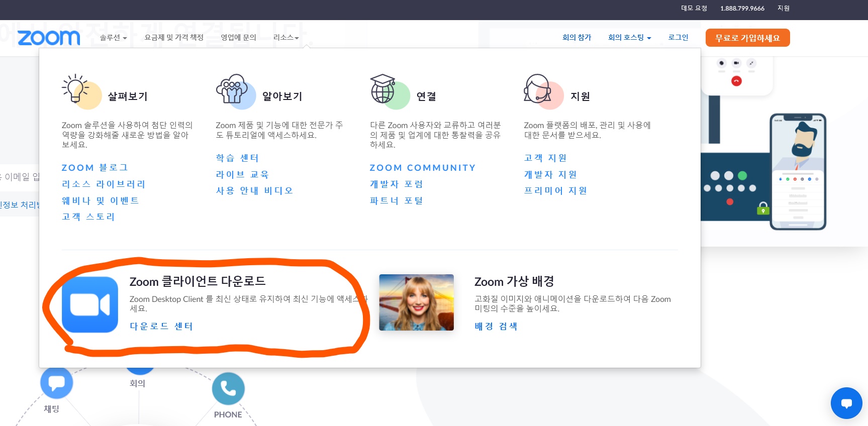Viewport: 868px width, 426px height.
Task: Open 라이브 교육 link
Action: coord(242,174)
